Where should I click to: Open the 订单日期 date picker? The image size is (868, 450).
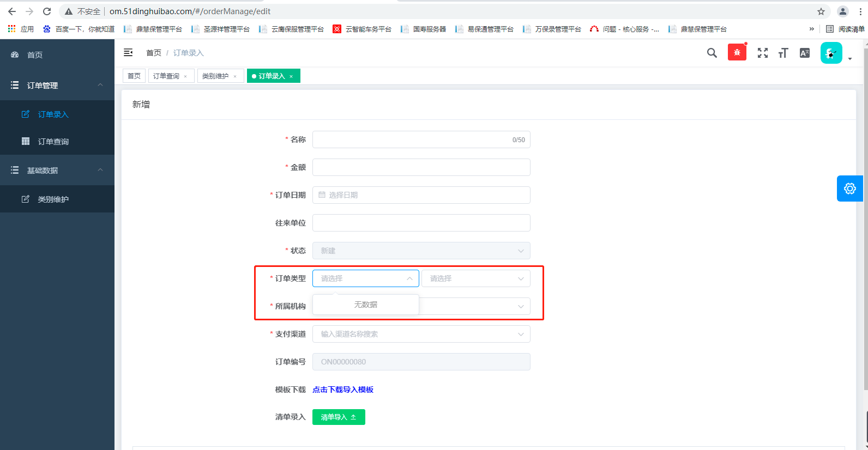click(421, 195)
